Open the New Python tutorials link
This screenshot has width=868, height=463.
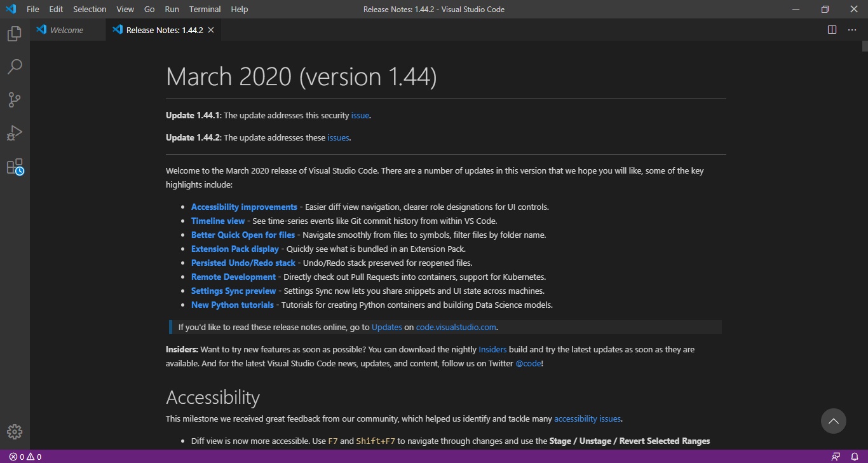(x=233, y=305)
